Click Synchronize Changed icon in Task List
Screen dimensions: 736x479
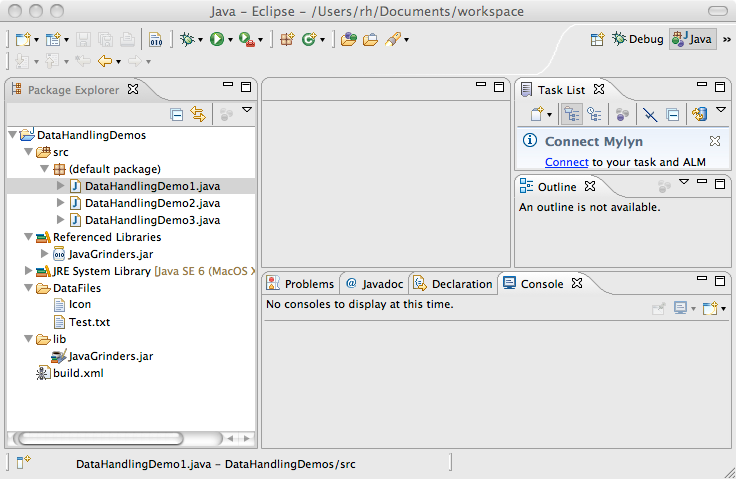[699, 114]
